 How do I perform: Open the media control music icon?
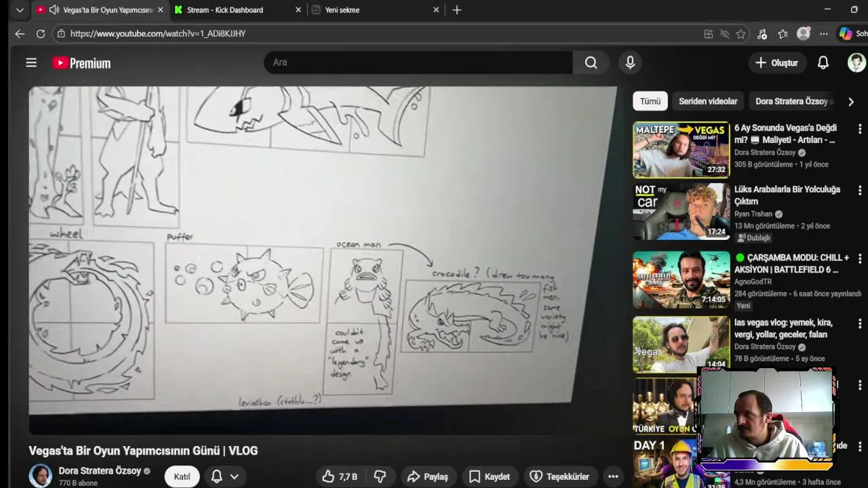point(762,34)
